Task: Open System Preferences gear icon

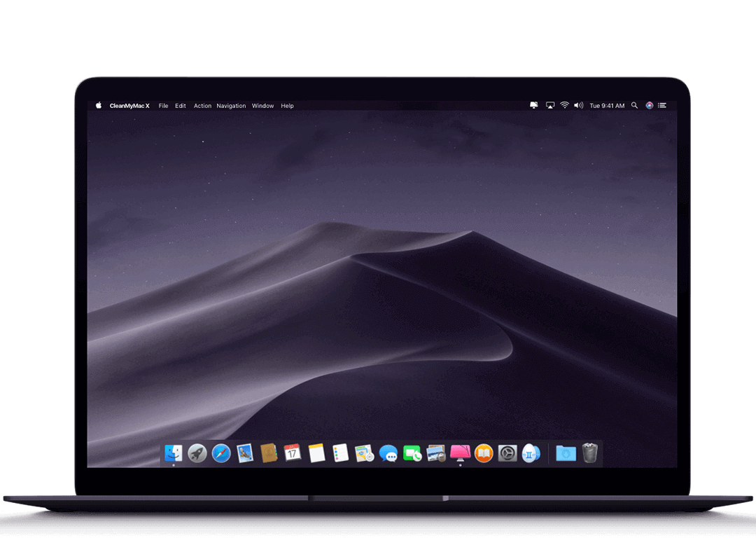Action: pyautogui.click(x=507, y=453)
